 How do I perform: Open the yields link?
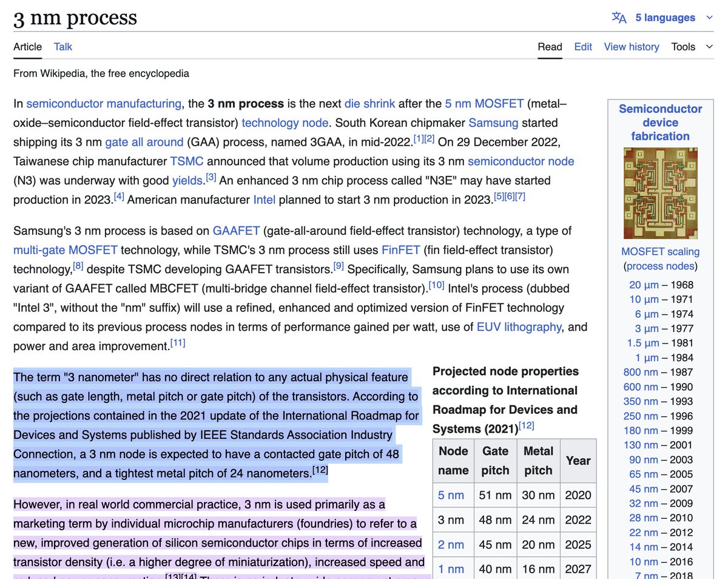click(x=187, y=181)
